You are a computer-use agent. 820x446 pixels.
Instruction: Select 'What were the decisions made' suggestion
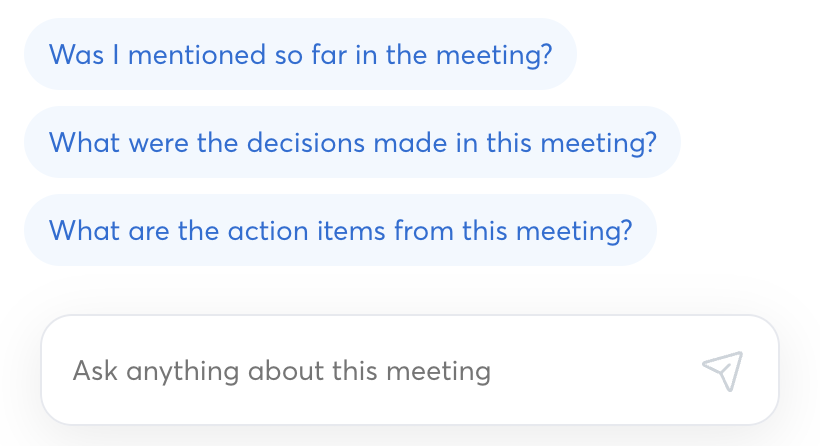tap(352, 142)
